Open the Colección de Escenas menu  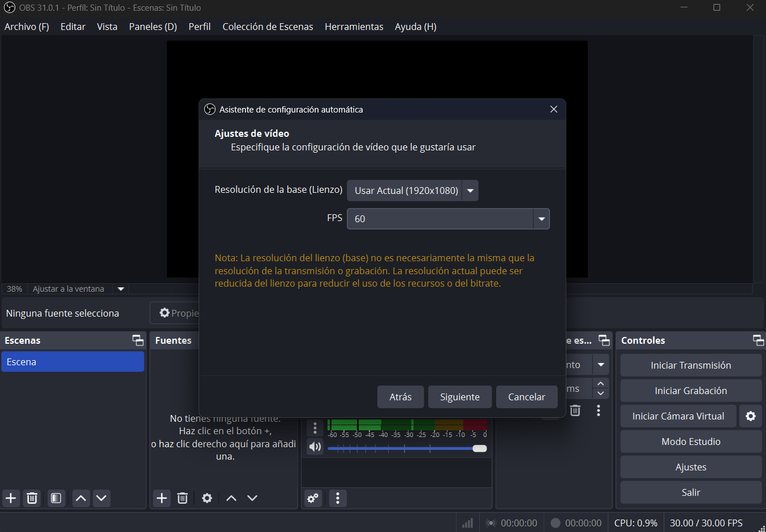coord(268,27)
